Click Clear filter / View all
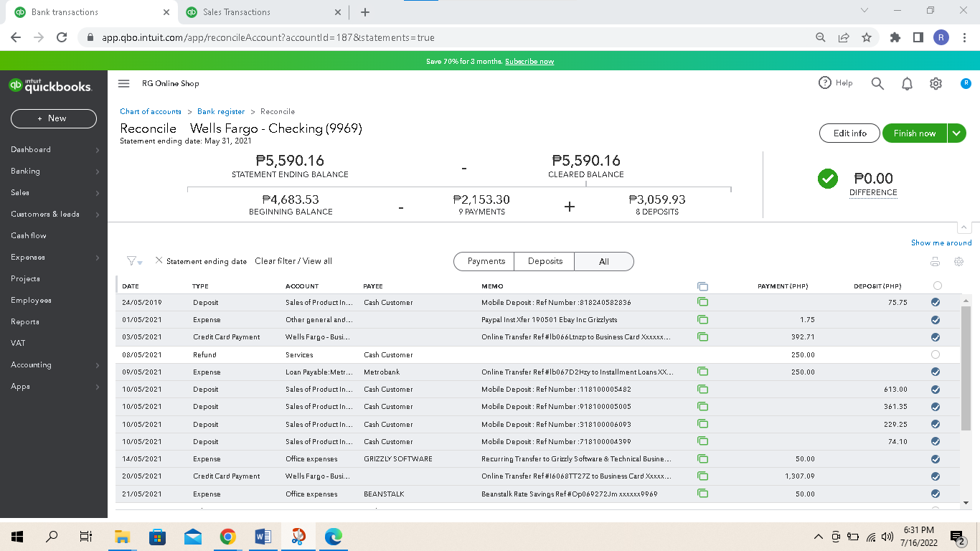980x551 pixels. [x=293, y=261]
